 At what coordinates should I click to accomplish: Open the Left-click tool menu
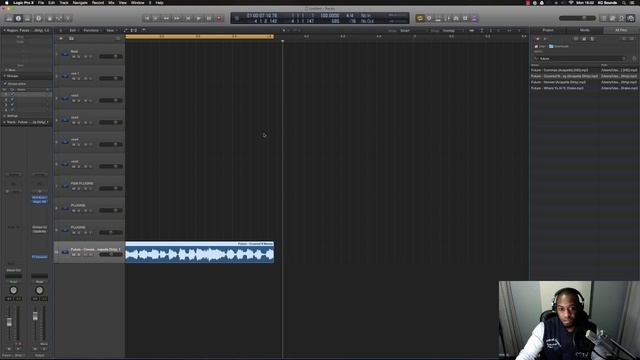[285, 30]
